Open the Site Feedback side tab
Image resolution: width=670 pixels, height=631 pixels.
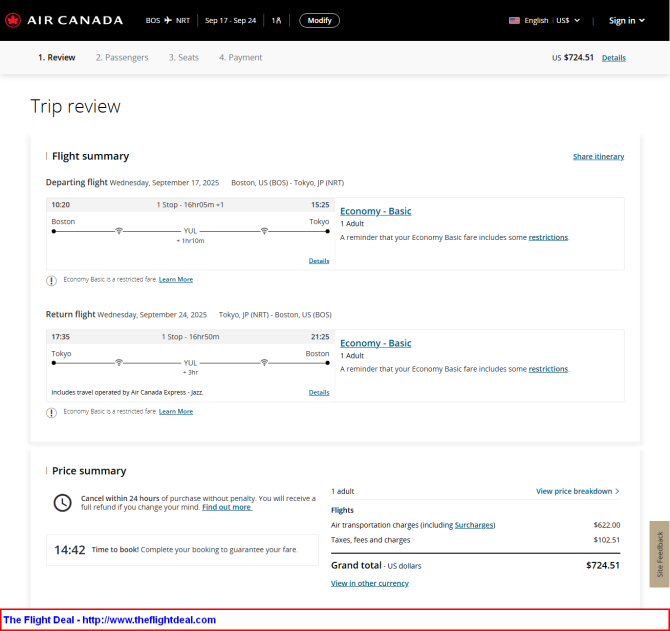coord(659,554)
